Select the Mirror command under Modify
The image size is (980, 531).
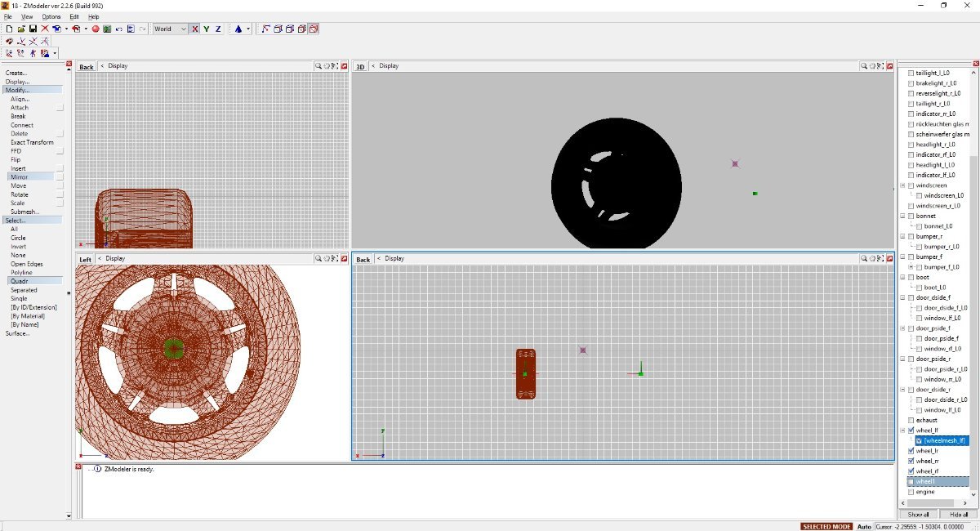pyautogui.click(x=19, y=177)
